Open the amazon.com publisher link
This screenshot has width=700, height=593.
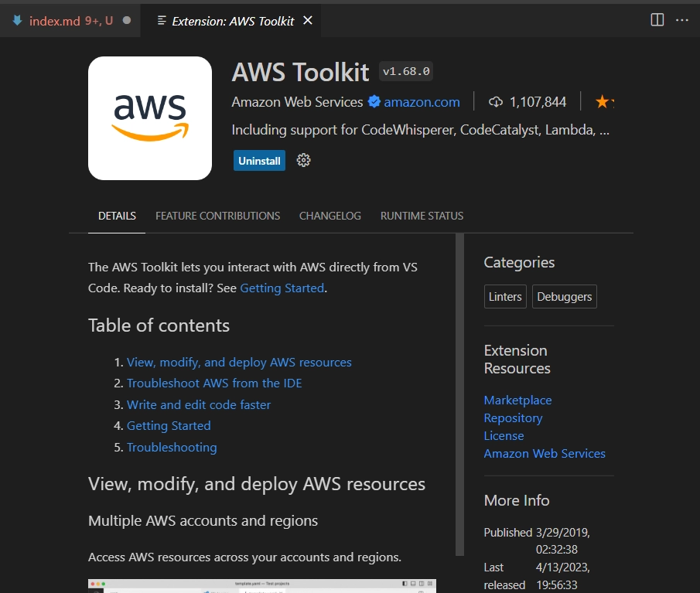pos(422,102)
